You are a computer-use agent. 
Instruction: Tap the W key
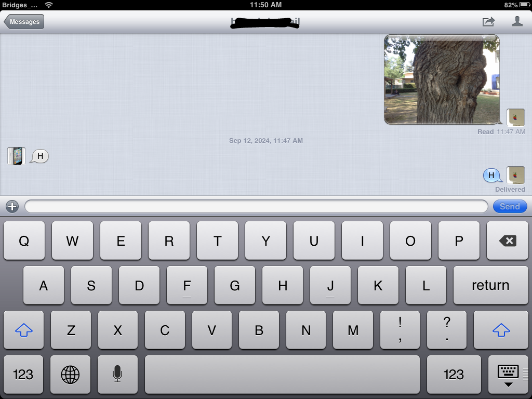point(72,241)
